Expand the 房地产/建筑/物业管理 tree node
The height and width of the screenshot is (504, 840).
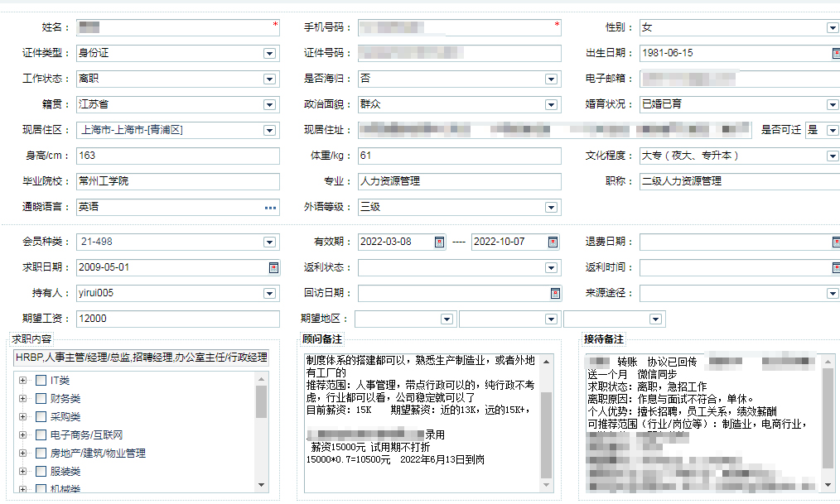tap(22, 454)
